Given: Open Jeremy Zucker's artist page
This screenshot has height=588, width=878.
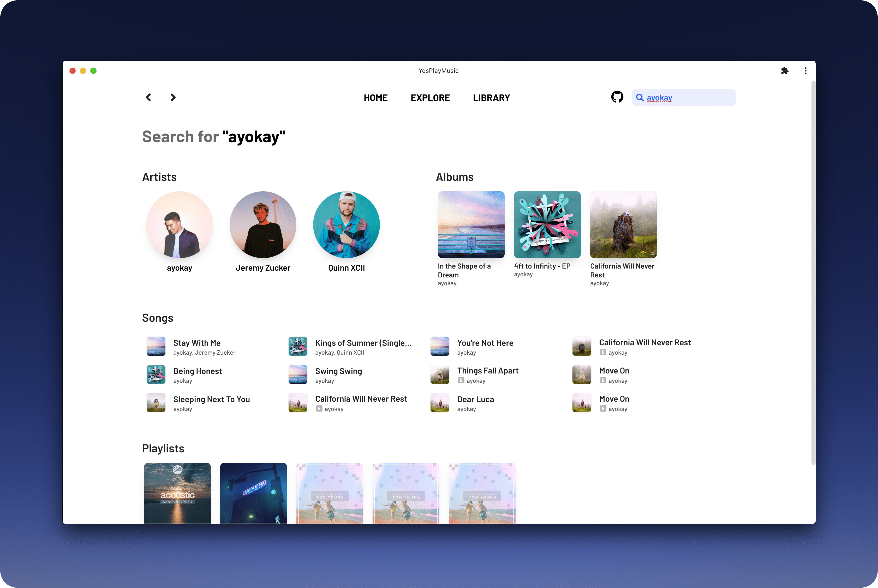Looking at the screenshot, I should click(x=263, y=225).
